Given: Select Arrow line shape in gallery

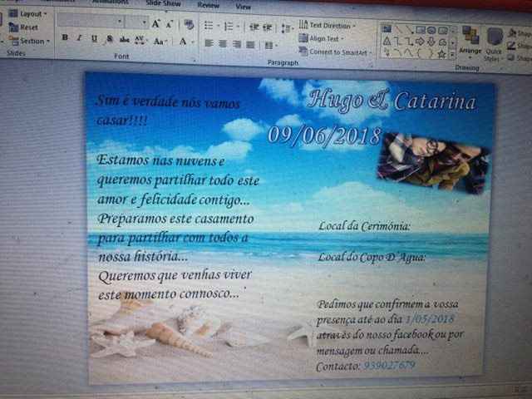Looking at the screenshot, I should coord(410,30).
